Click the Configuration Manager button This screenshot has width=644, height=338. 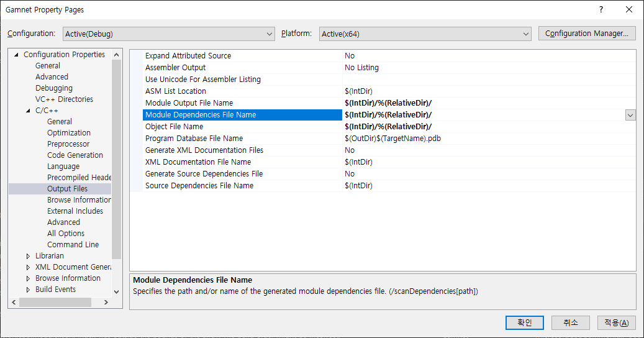(x=587, y=34)
